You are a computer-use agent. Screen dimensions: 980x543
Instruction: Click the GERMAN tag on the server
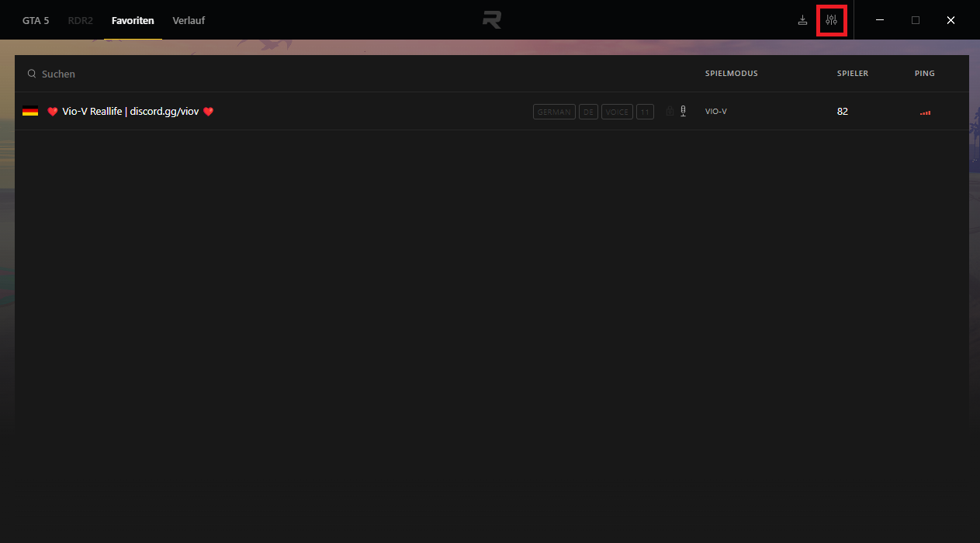point(554,112)
